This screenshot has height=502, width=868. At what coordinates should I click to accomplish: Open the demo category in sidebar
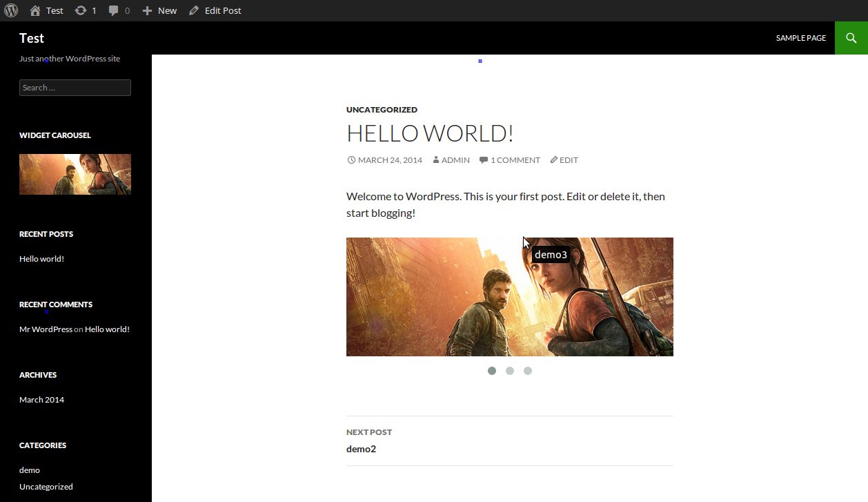pos(30,470)
